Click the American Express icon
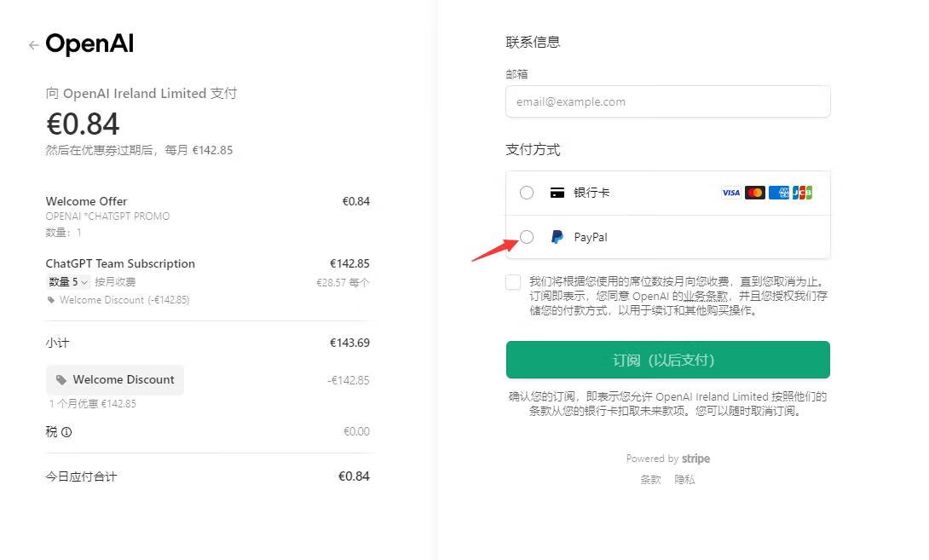The width and height of the screenshot is (929, 560). pos(778,193)
